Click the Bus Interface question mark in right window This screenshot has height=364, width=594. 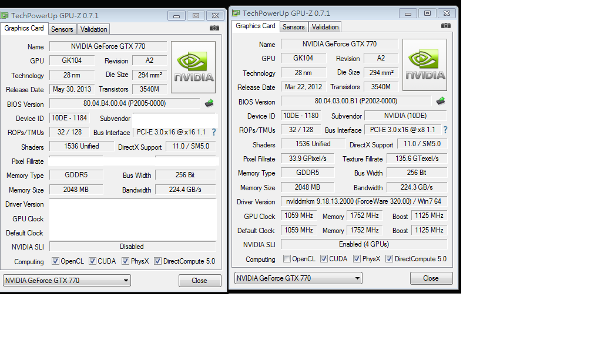(445, 130)
